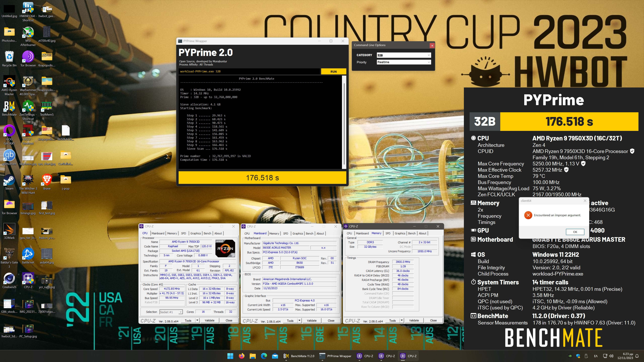This screenshot has width=644, height=362.
Task: Open volume control in system tray
Action: [611, 356]
